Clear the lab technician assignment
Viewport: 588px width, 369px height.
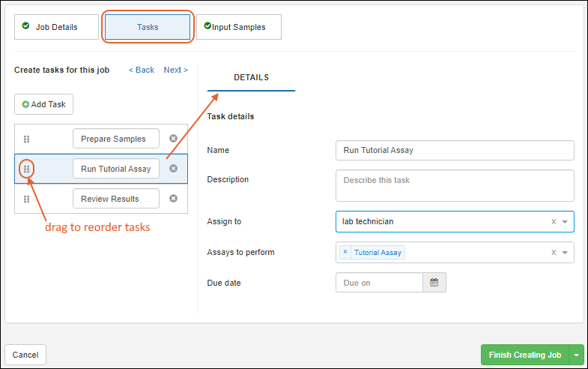click(x=554, y=222)
